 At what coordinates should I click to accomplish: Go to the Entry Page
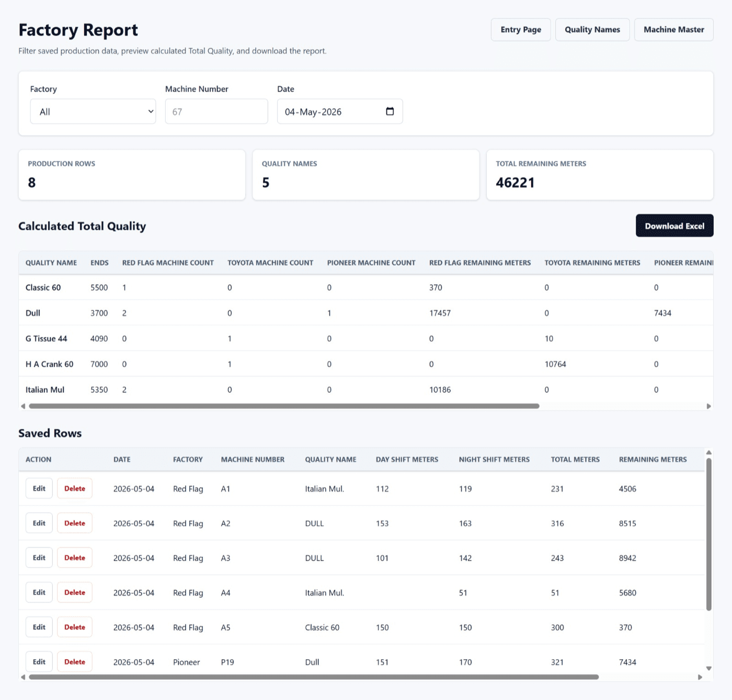(521, 30)
